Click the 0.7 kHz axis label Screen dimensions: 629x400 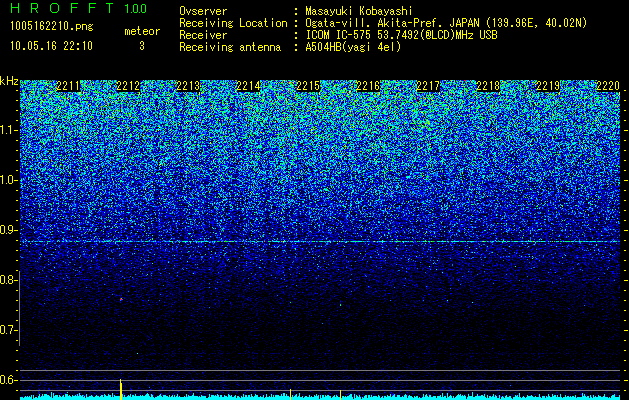[x=7, y=330]
